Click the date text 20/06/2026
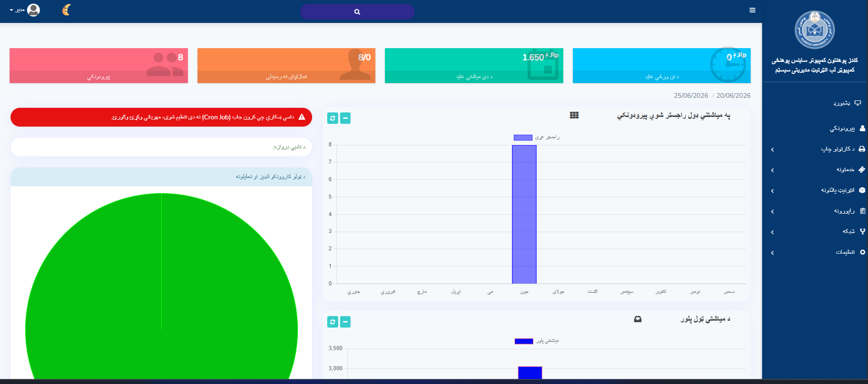The height and width of the screenshot is (384, 868). [x=733, y=95]
